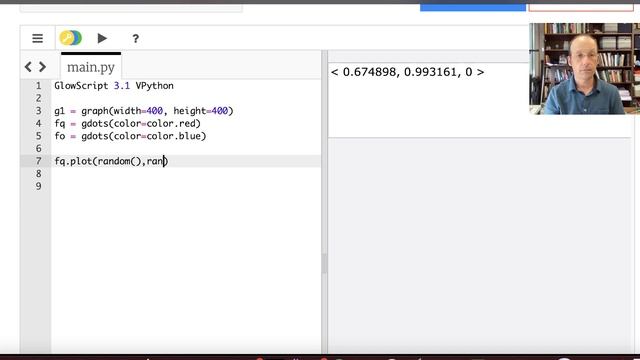Click line 3 graph definition
Image resolution: width=640 pixels, height=360 pixels.
(x=144, y=111)
